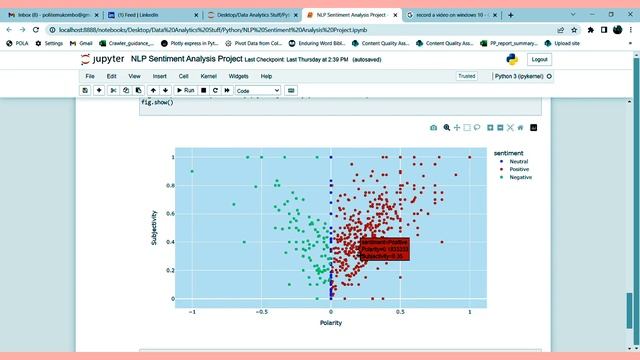Click the browser address bar URL
This screenshot has height=360, width=640.
point(213,30)
